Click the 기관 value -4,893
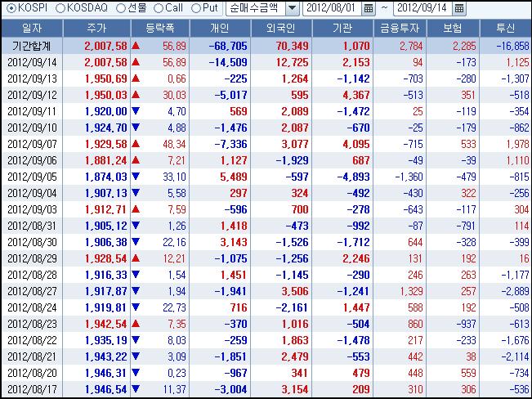Viewport: 532px width, 399px height. point(353,177)
